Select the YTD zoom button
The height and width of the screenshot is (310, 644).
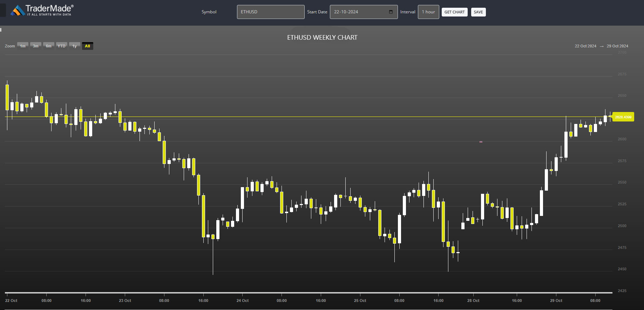click(62, 46)
